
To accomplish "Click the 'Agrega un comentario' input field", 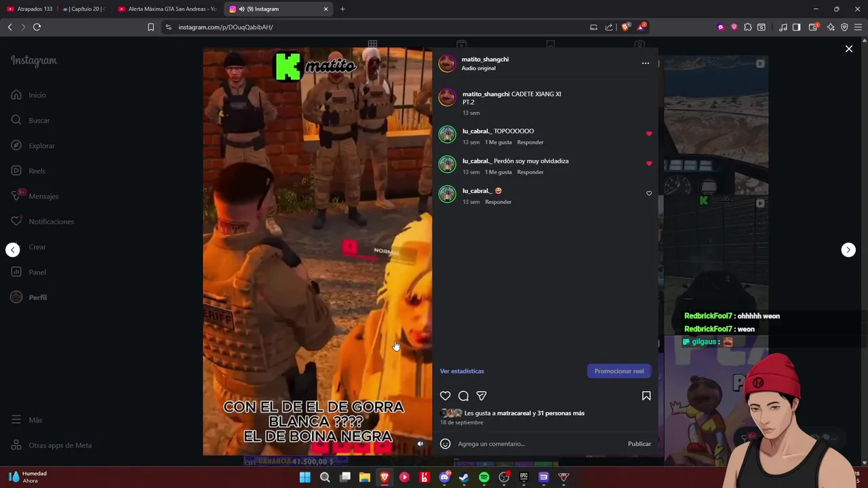I will pyautogui.click(x=539, y=444).
